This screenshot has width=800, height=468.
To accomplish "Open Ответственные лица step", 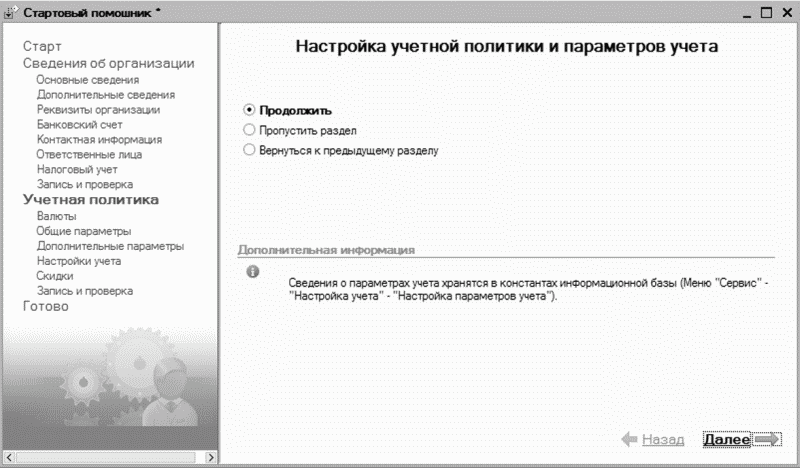I will pyautogui.click(x=89, y=155).
